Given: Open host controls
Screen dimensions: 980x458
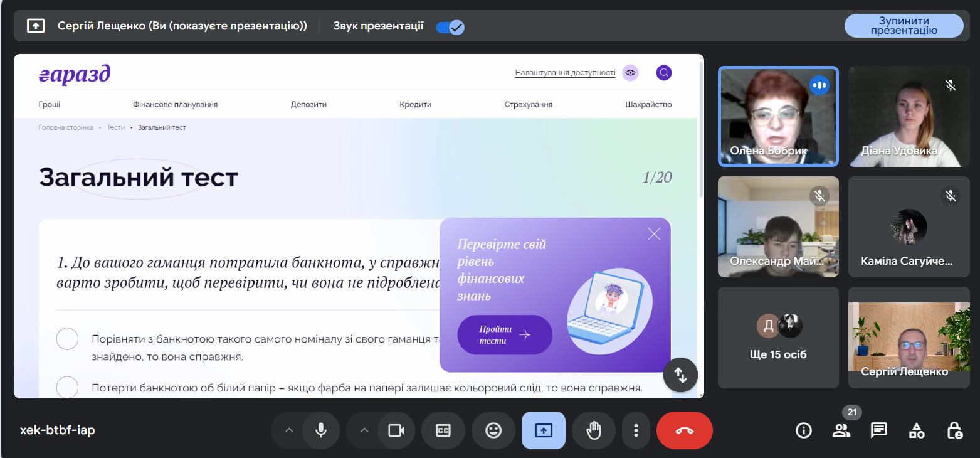Looking at the screenshot, I should pyautogui.click(x=954, y=430).
